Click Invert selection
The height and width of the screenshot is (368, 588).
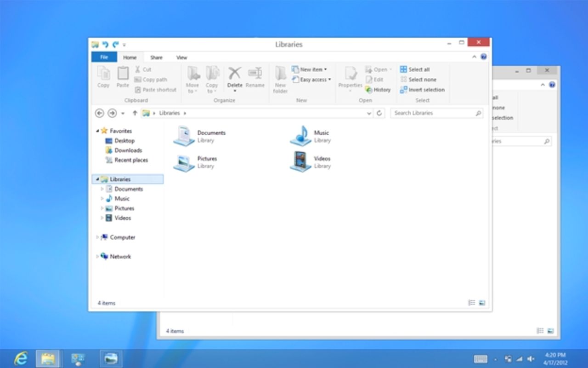tap(422, 90)
